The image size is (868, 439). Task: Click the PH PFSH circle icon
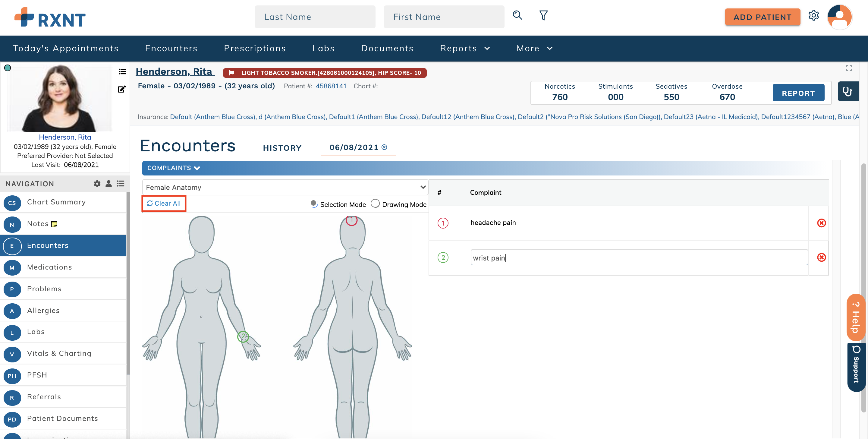(12, 376)
